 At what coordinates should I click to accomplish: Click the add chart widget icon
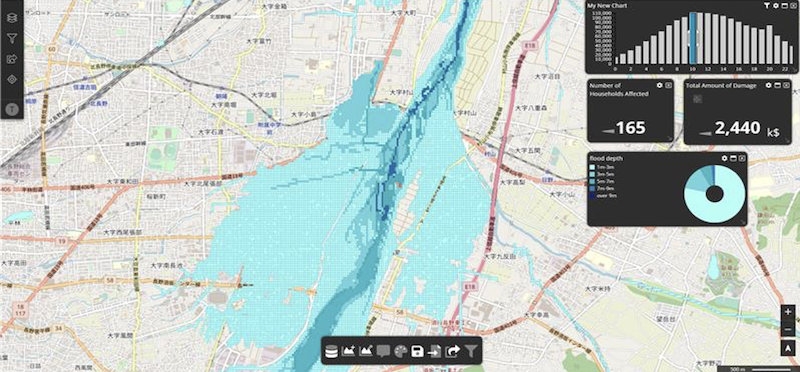click(349, 351)
